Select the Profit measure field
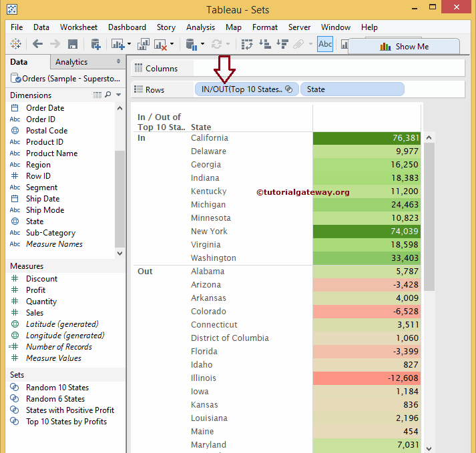 (36, 290)
